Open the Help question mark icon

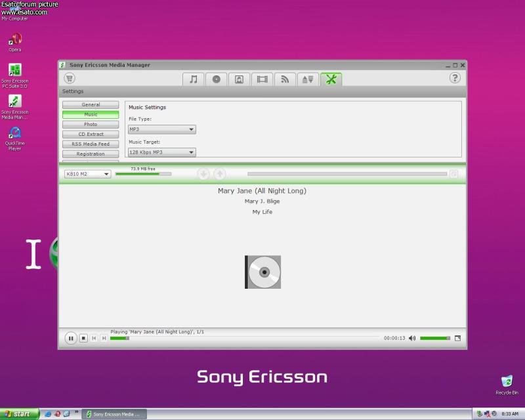pos(455,78)
